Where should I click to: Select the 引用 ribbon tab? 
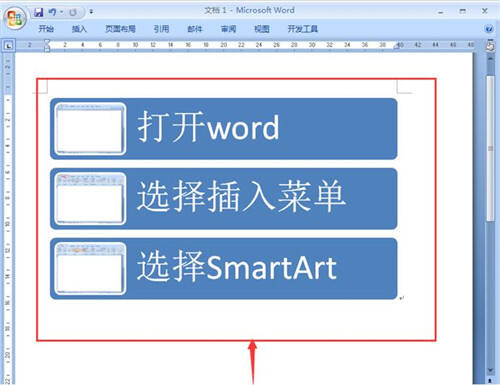(161, 29)
